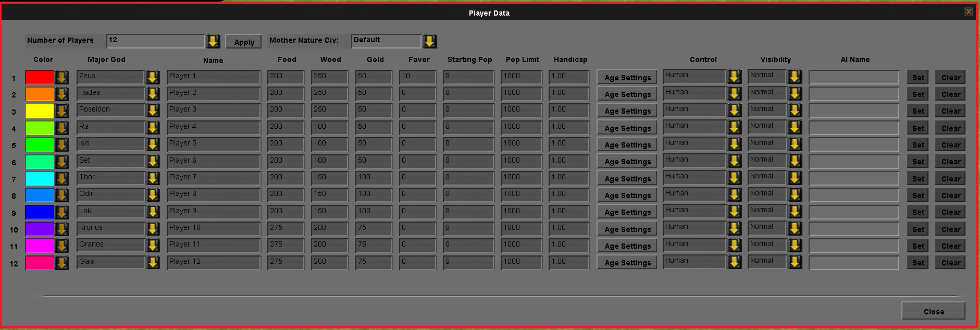Expand the Major God dropdown showing Kronos
Viewport: 980px width, 330px height.
pyautogui.click(x=153, y=229)
